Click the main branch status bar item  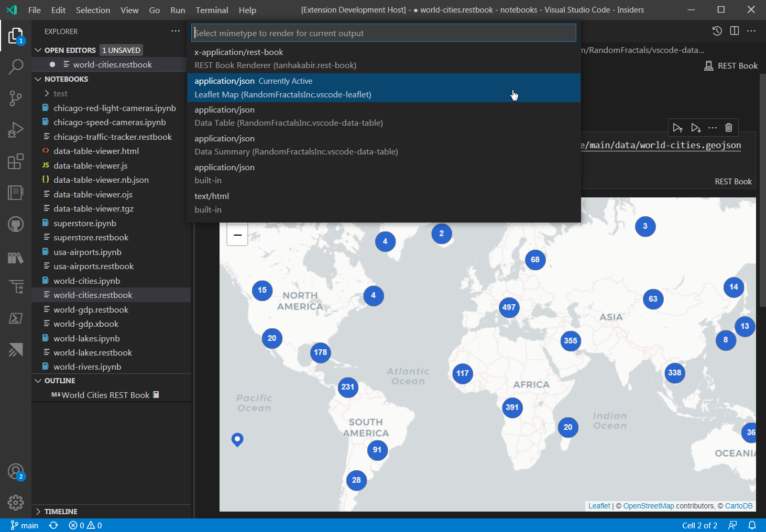tap(25, 525)
